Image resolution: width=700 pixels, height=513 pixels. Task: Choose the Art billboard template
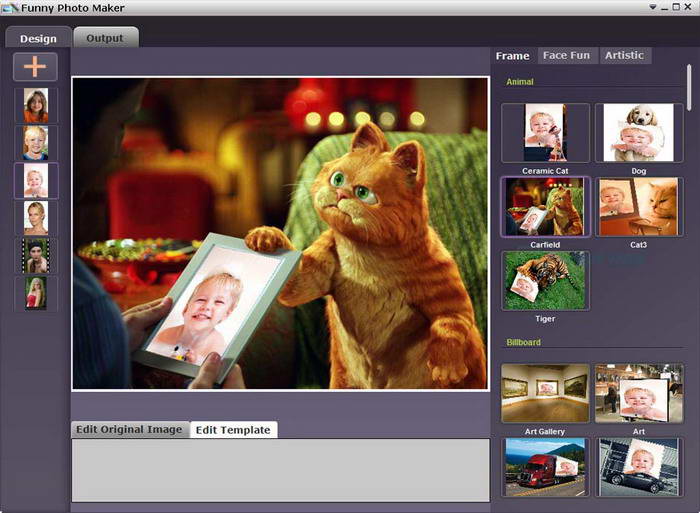click(x=639, y=393)
